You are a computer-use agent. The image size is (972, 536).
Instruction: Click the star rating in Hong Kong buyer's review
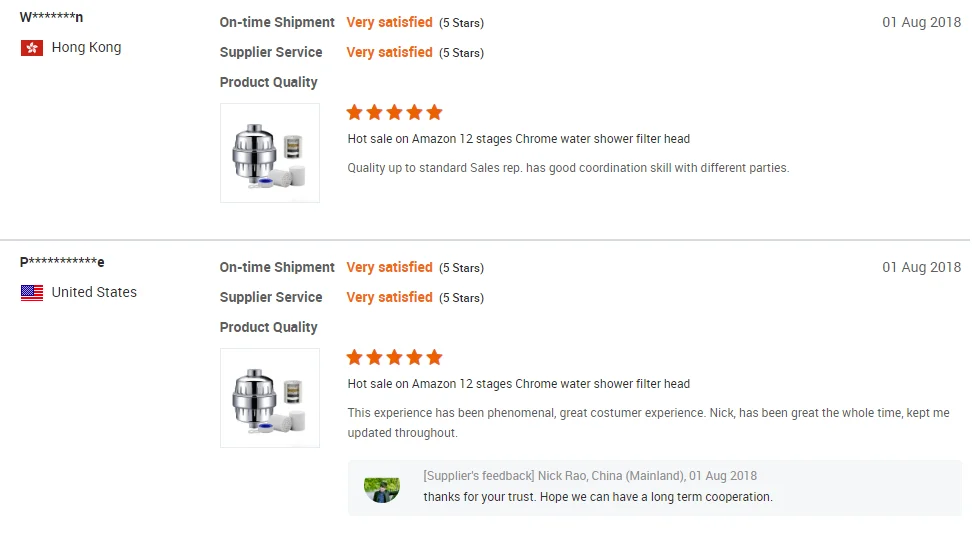tap(394, 112)
